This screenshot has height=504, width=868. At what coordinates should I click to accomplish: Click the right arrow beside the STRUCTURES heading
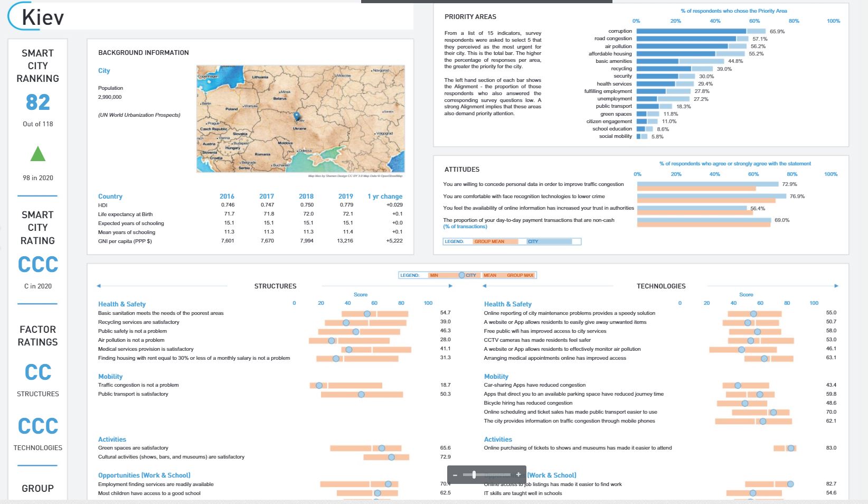[450, 286]
